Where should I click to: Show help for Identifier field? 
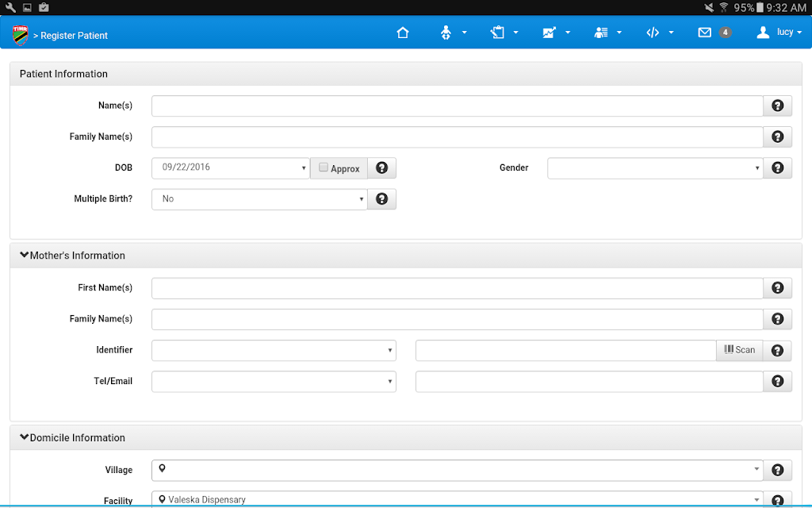tap(777, 350)
